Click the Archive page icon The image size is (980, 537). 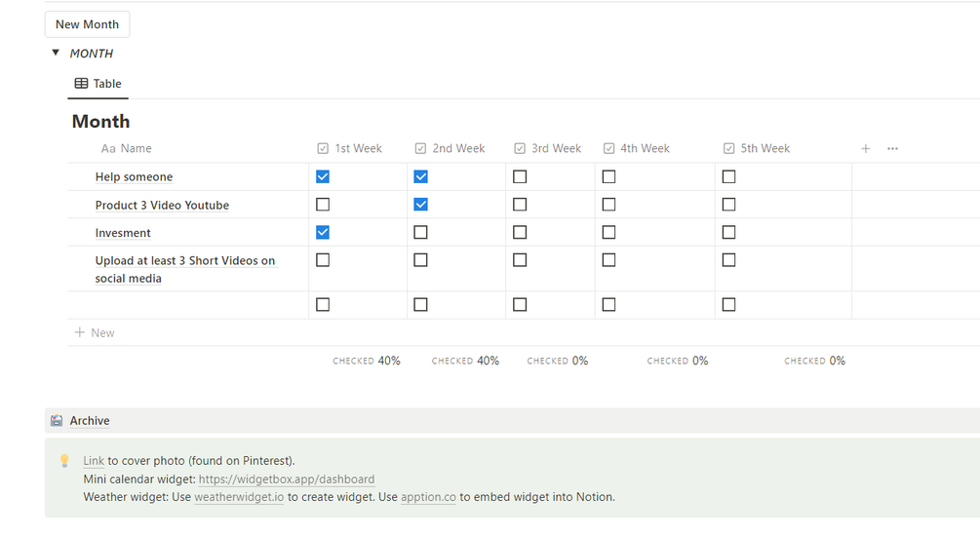57,421
